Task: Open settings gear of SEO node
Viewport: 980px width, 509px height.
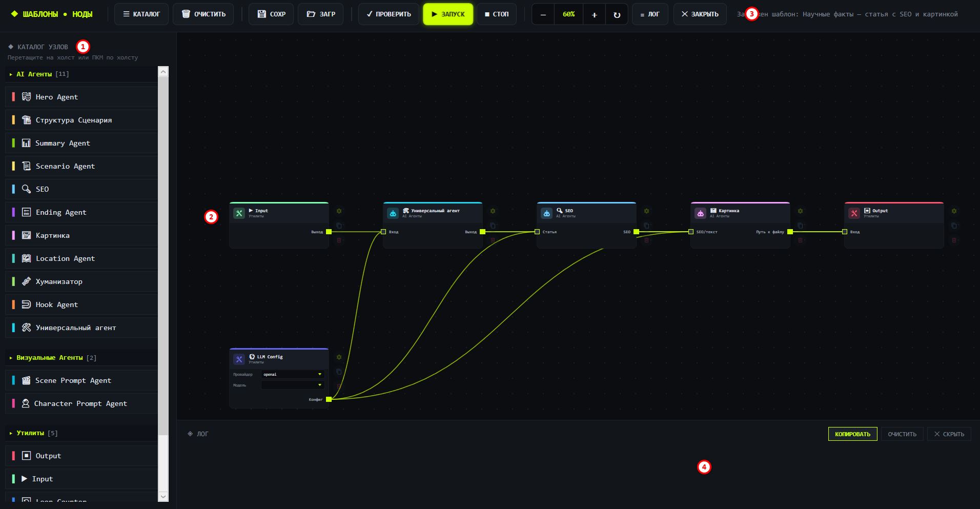Action: coord(646,211)
